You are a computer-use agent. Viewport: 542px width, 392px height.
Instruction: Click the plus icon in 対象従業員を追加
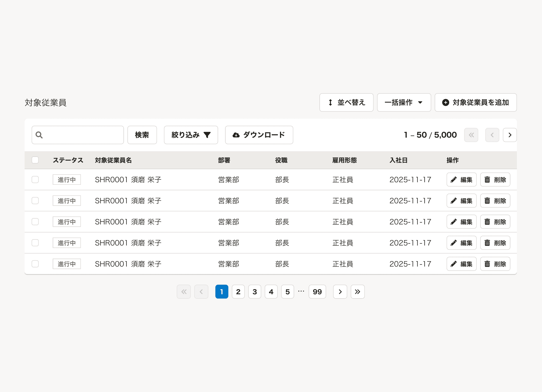coord(446,102)
